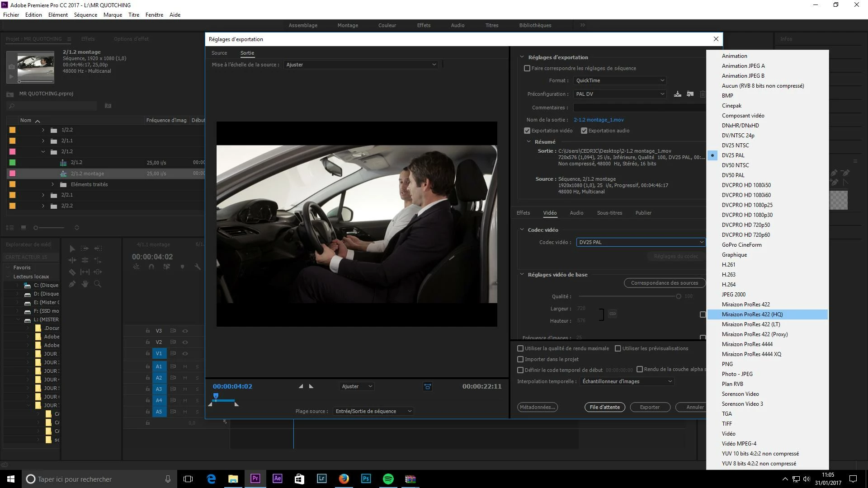Switch to the Audio tab
868x488 pixels.
pos(576,213)
